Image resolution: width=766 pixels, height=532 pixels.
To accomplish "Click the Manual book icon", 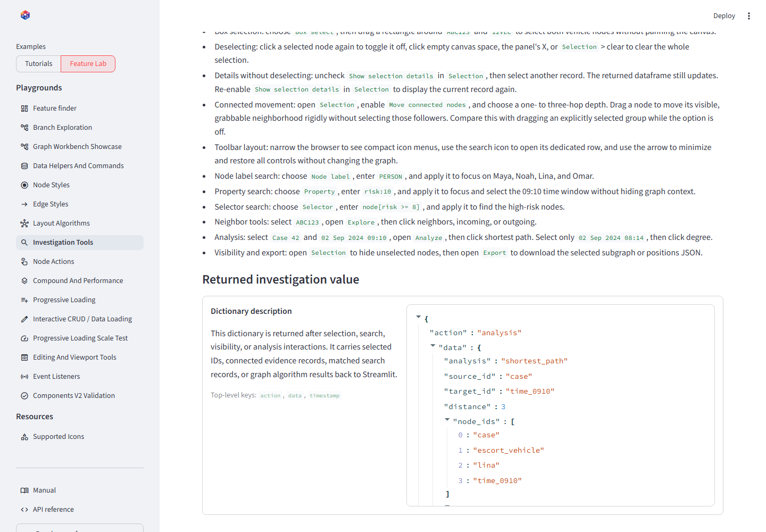I will (24, 491).
